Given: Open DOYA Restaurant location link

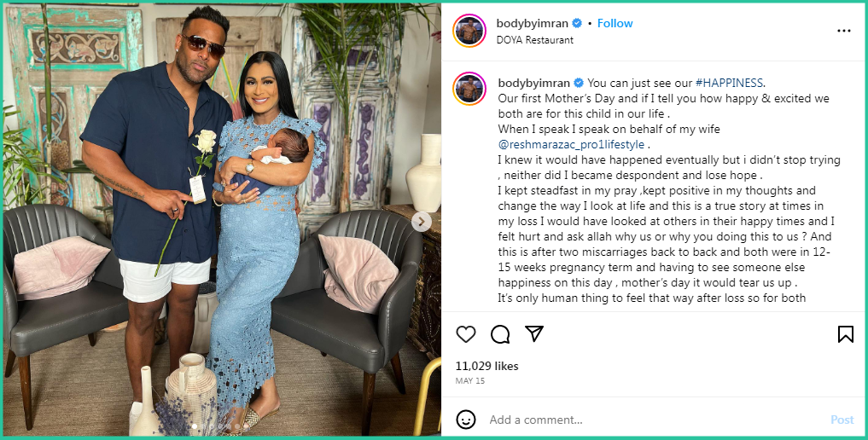Looking at the screenshot, I should point(535,40).
